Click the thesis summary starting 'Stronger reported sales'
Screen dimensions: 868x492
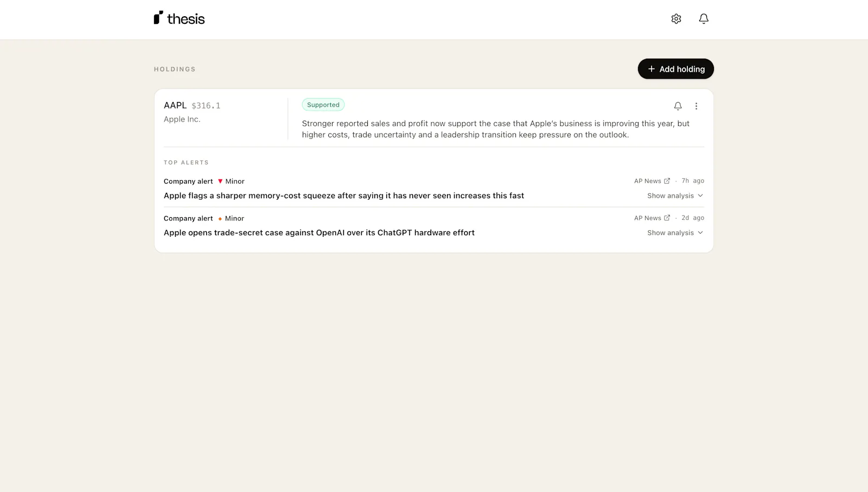[x=496, y=129]
